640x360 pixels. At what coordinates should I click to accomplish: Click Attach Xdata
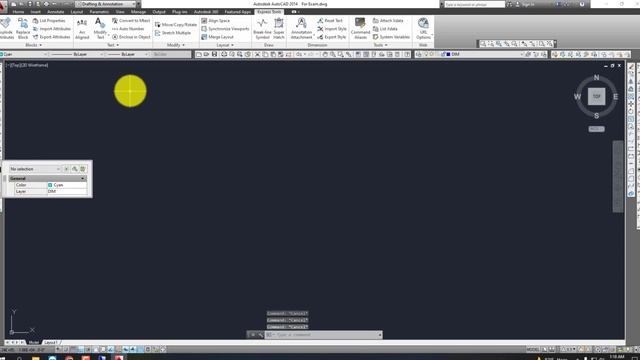[x=388, y=20]
